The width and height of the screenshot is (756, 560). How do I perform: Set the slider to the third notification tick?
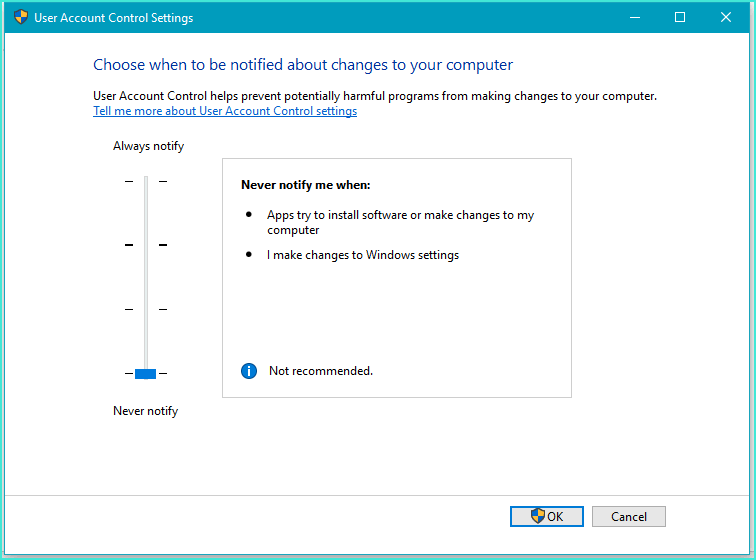point(146,309)
